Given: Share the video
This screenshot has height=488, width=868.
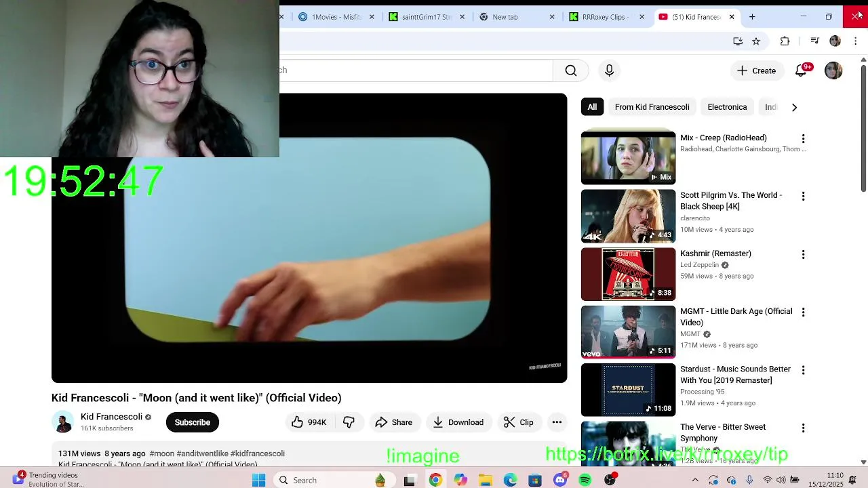Looking at the screenshot, I should point(393,422).
